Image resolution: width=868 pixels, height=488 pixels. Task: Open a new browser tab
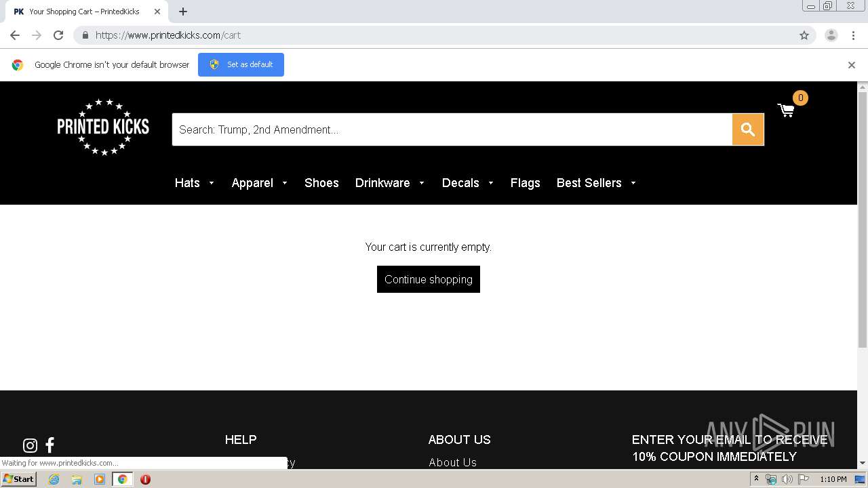tap(183, 12)
